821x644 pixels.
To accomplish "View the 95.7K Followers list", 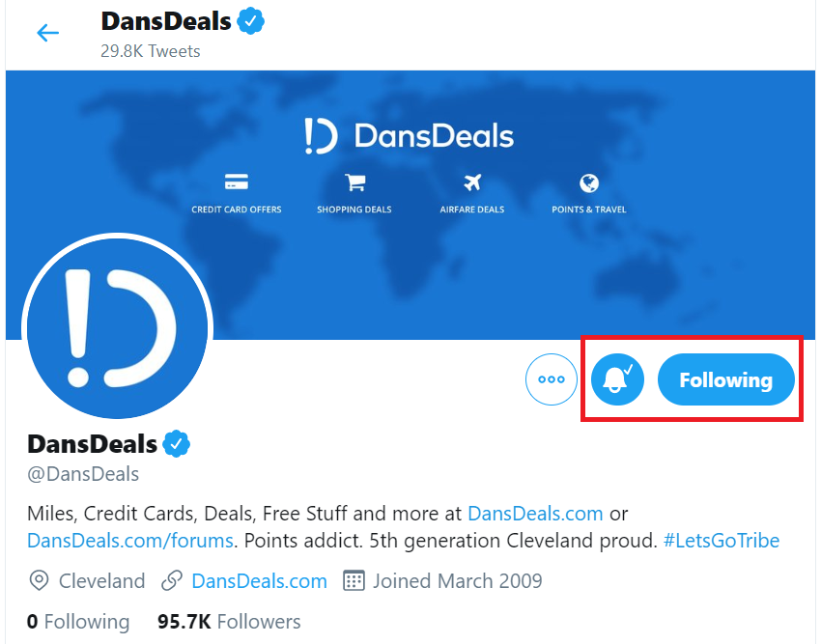I will [x=229, y=622].
